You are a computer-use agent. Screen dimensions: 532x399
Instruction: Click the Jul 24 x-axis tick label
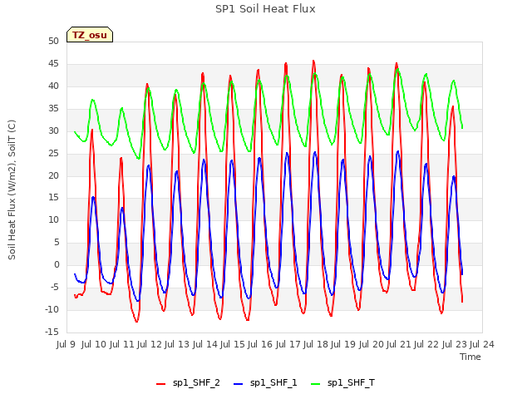click(482, 344)
